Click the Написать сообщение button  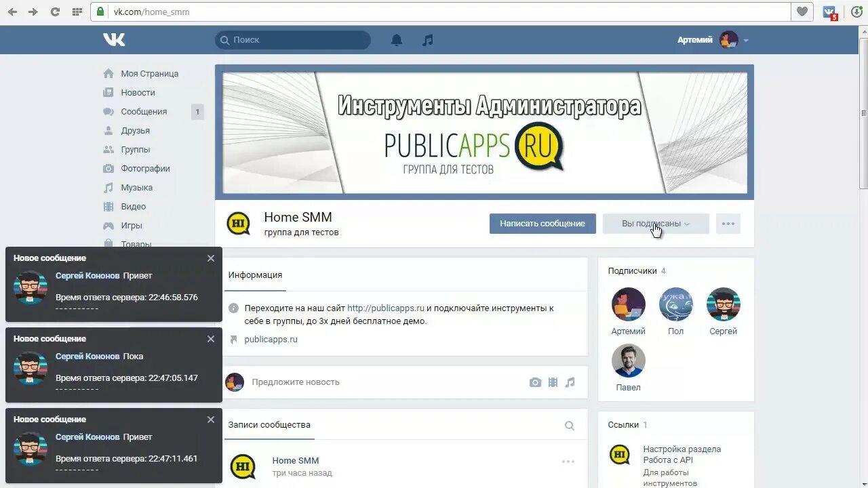click(x=542, y=224)
